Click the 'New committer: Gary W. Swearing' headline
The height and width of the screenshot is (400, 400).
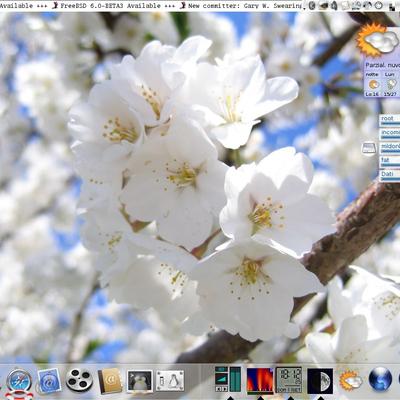[x=245, y=6]
